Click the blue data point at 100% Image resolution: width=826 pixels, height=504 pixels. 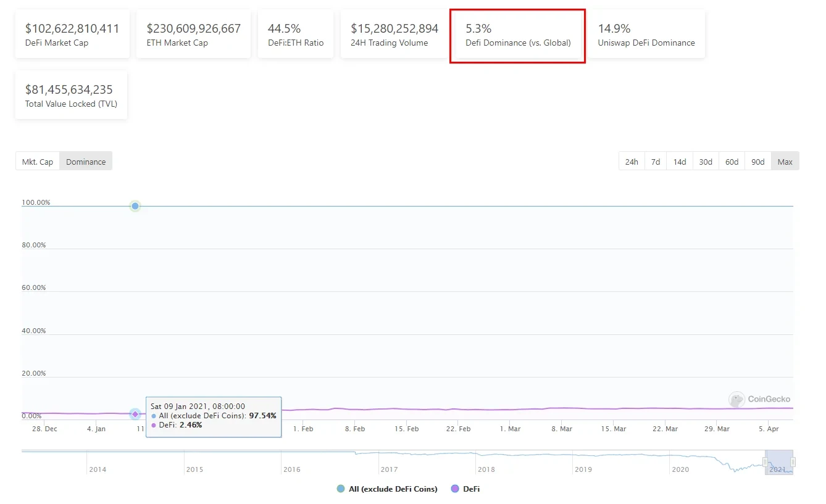coord(135,206)
